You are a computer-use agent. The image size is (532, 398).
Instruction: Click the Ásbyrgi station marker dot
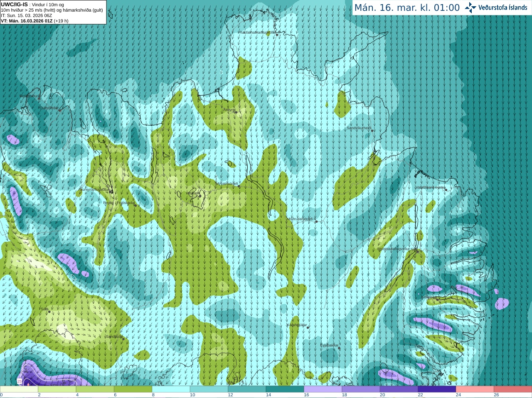(236, 112)
